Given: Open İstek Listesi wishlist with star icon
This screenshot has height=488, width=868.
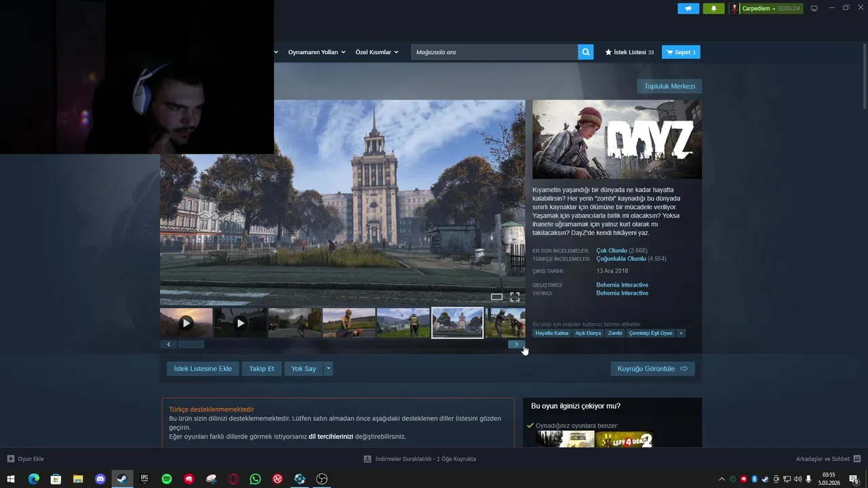Looking at the screenshot, I should 629,52.
